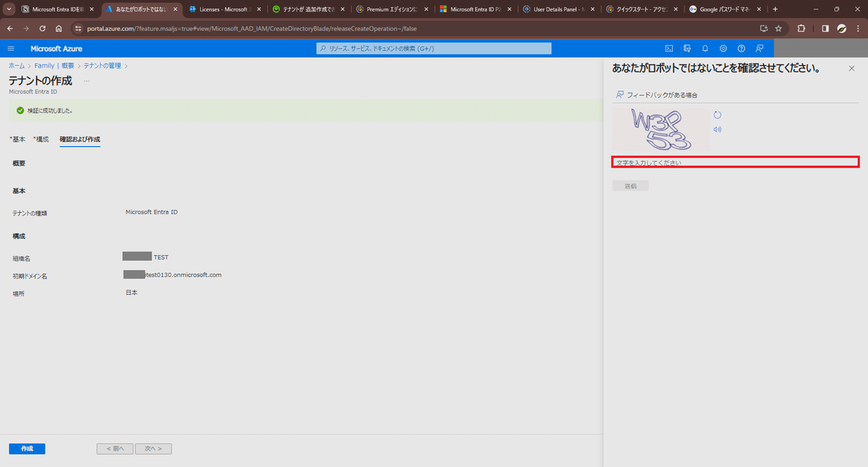Image resolution: width=868 pixels, height=467 pixels.
Task: Switch to the Premium エディション browser tab
Action: click(x=391, y=9)
